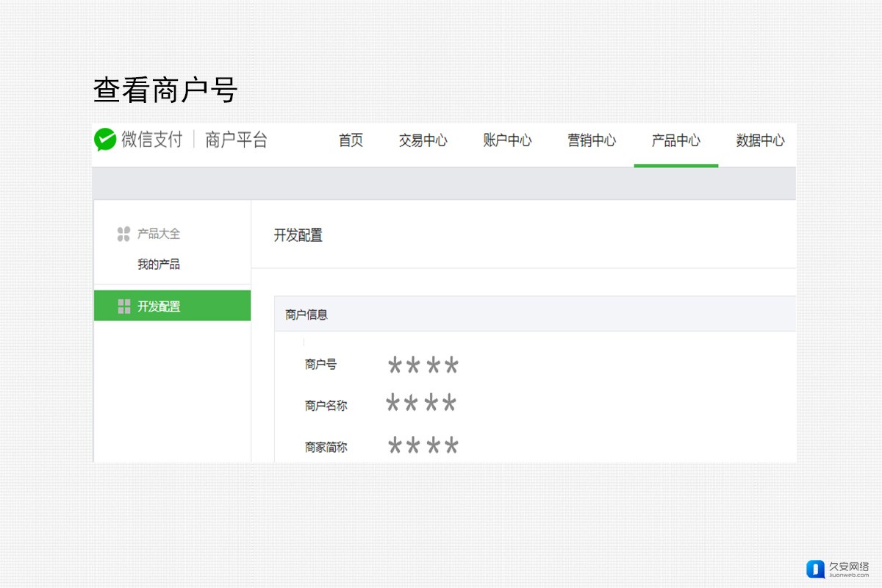Click the WeChat Pay green logo icon

click(105, 140)
